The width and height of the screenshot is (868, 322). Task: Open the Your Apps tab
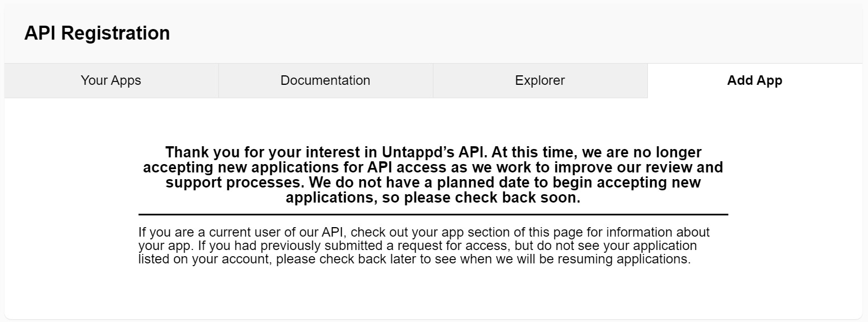(x=111, y=80)
